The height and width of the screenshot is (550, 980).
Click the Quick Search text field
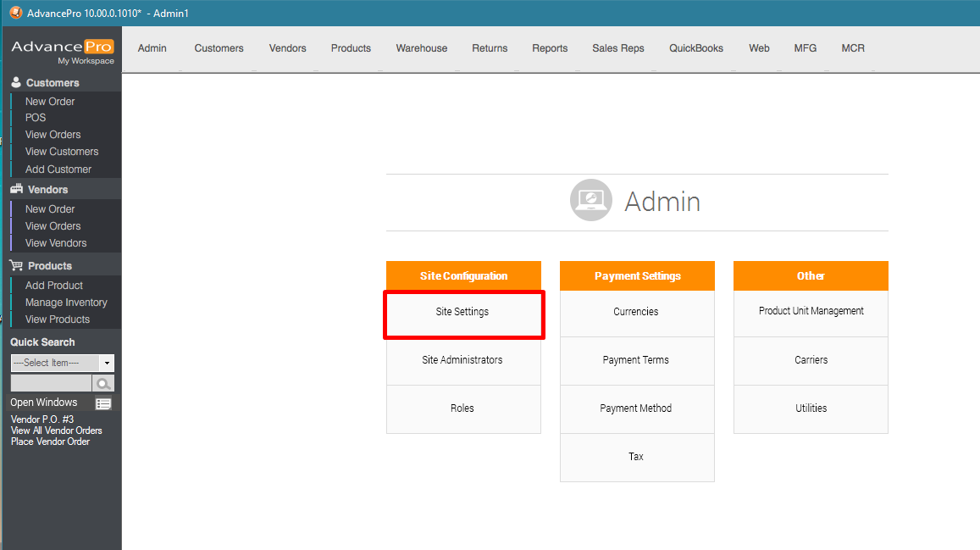pos(50,384)
